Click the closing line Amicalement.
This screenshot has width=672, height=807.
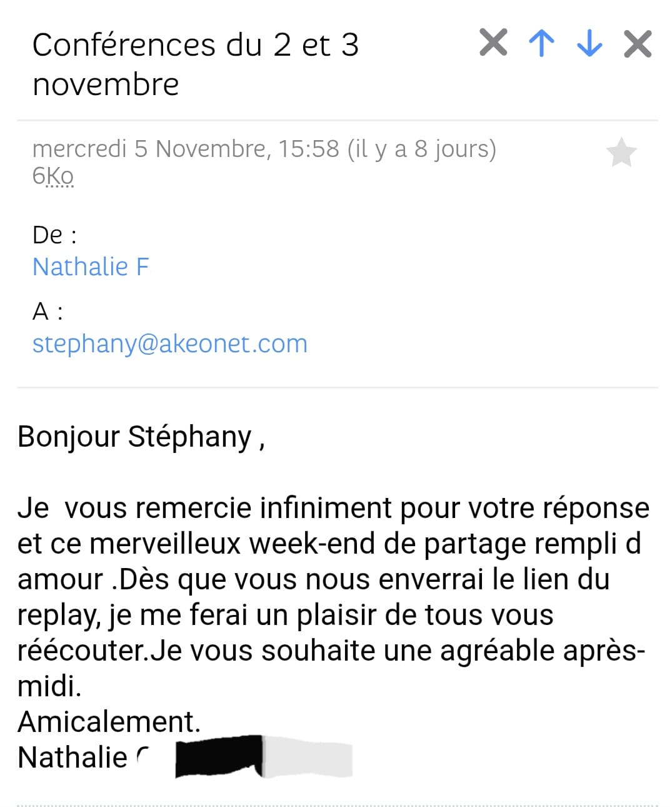109,721
